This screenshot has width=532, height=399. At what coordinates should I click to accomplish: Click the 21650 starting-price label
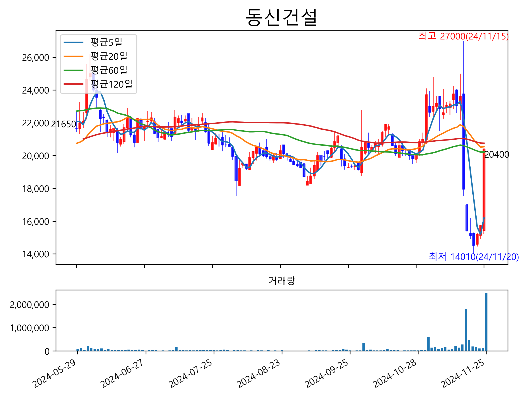tap(64, 124)
